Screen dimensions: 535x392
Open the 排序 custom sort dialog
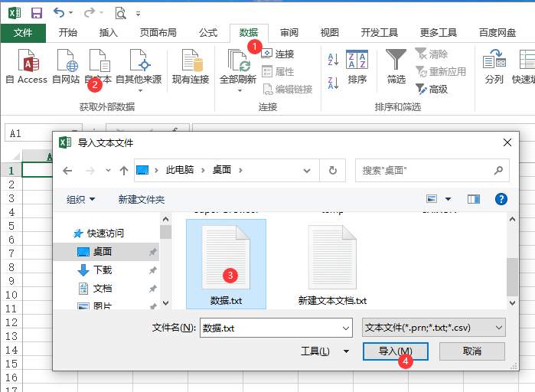pyautogui.click(x=357, y=67)
